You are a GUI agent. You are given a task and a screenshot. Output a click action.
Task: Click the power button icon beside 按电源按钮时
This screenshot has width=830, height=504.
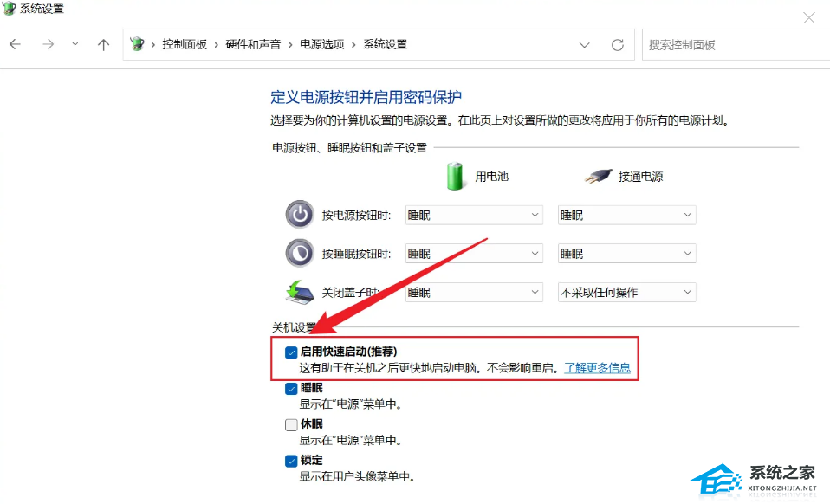click(x=299, y=214)
